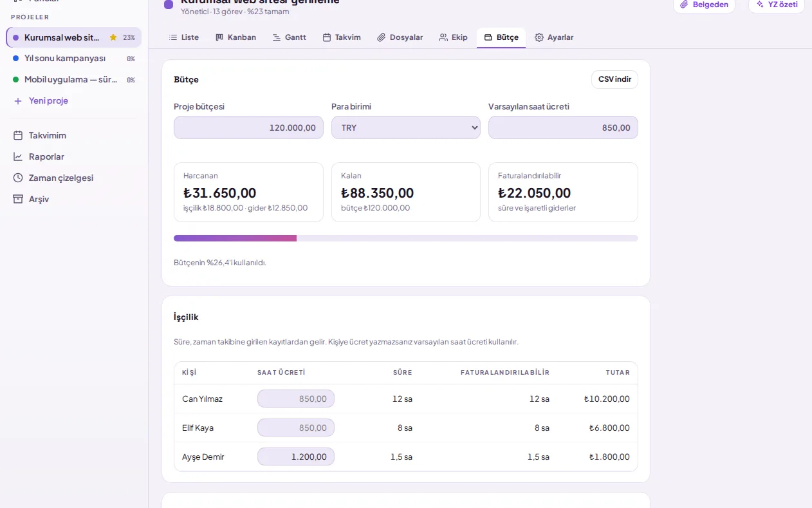Viewport: 812px width, 508px height.
Task: Switch to the Kanban tab
Action: 235,37
